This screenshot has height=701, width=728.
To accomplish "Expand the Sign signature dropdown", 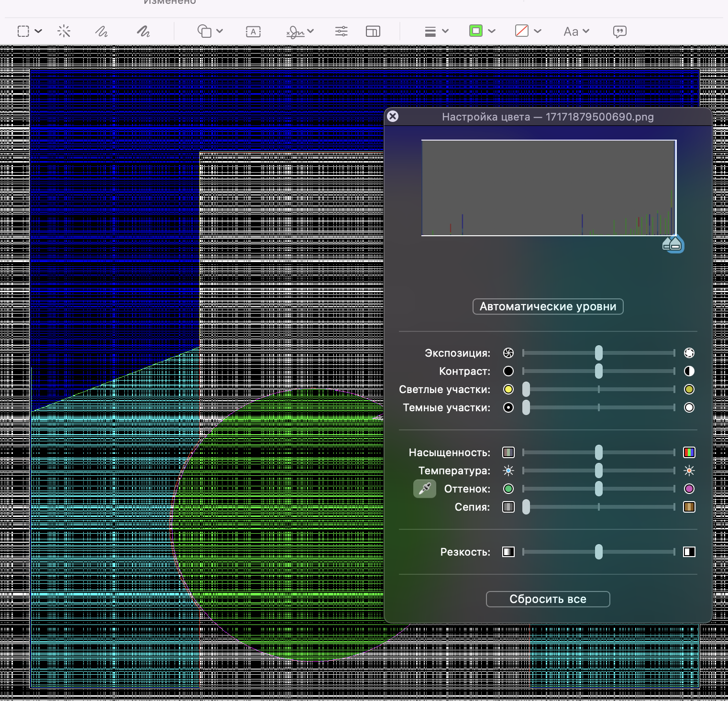I will 300,32.
